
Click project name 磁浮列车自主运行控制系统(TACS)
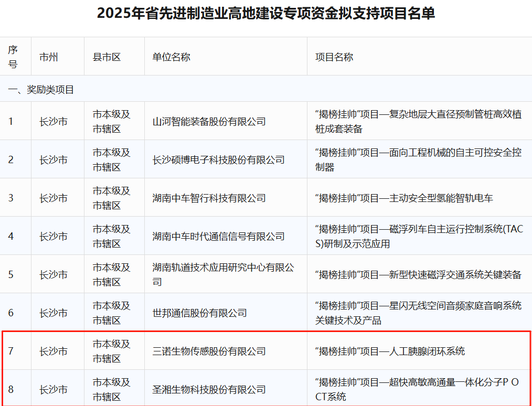419,237
